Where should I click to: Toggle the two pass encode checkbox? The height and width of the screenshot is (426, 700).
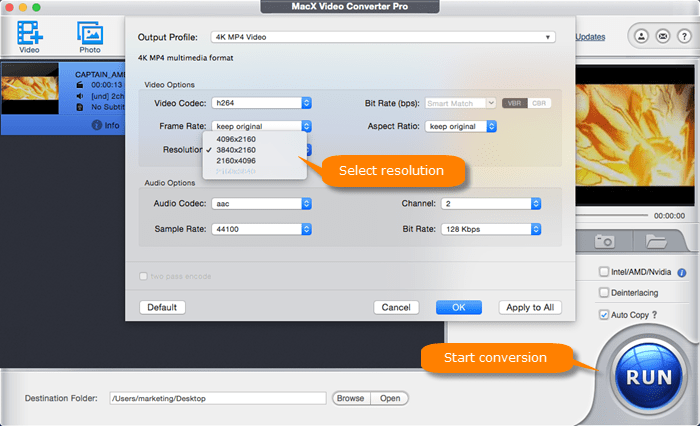pyautogui.click(x=143, y=276)
